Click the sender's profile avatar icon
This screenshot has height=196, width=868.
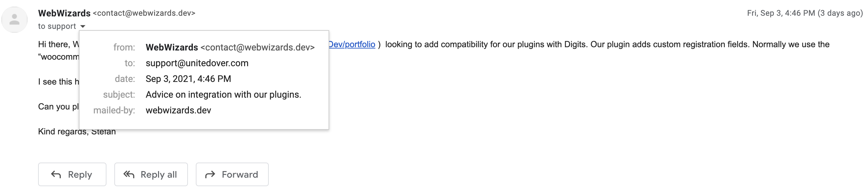pos(14,19)
